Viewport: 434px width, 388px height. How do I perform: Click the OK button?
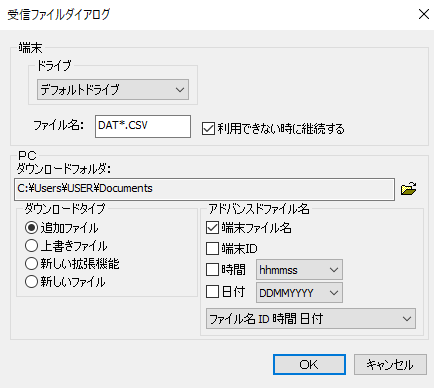click(x=309, y=364)
